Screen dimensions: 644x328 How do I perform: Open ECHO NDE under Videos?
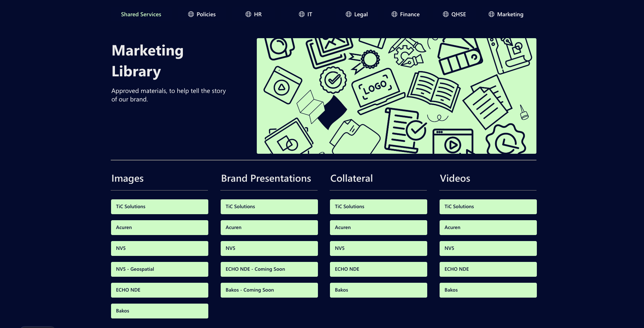(x=488, y=269)
